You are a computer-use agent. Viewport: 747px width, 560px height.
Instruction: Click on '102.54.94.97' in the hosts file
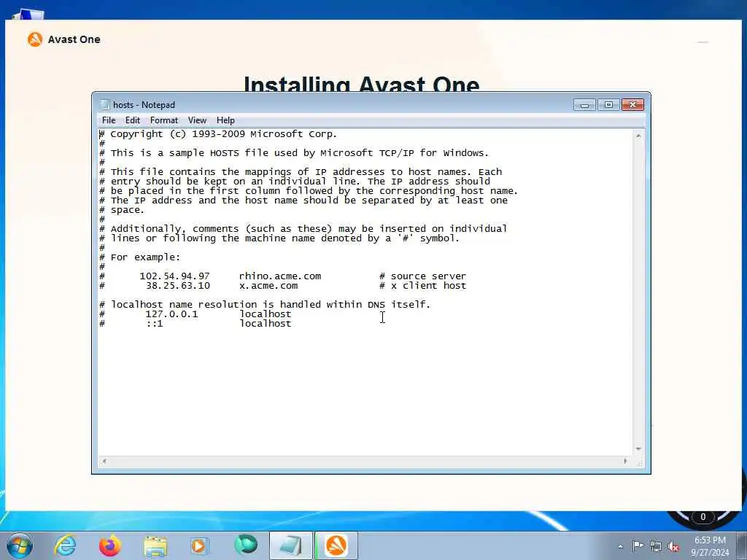[x=174, y=276]
